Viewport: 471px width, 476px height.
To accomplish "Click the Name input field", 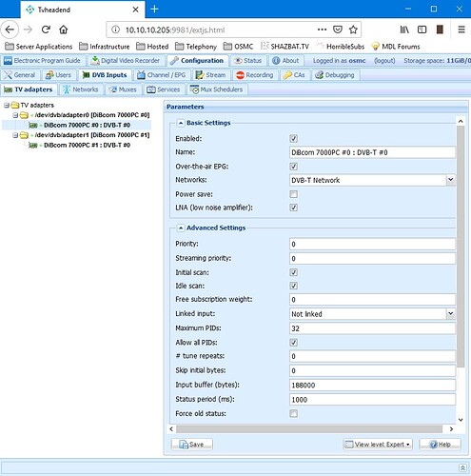I will tap(372, 152).
